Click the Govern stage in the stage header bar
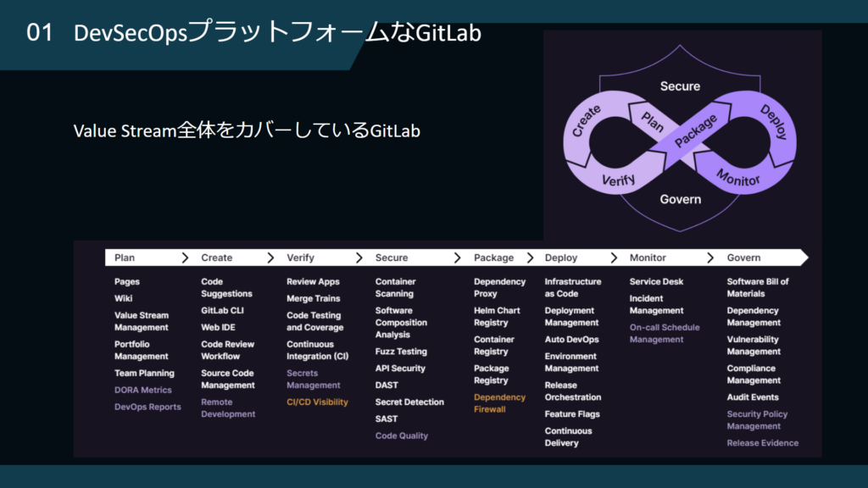868x488 pixels. (743, 258)
